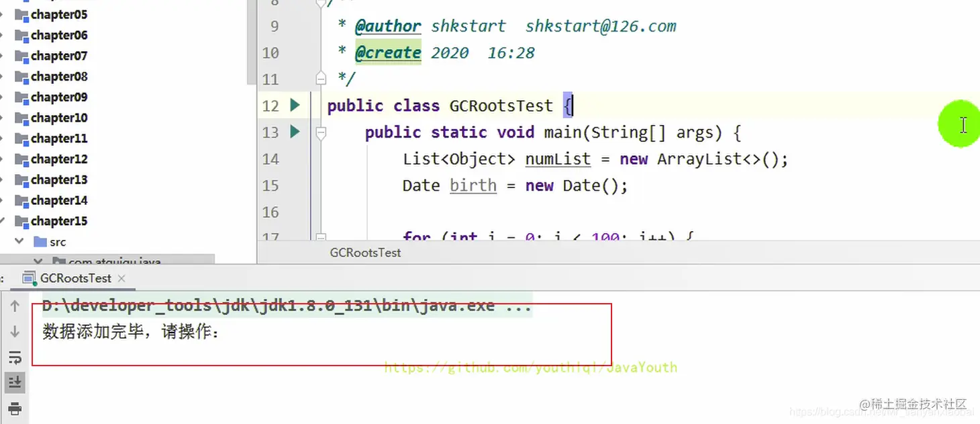Select chapter11 module folder
Screen dimensions: 980x424
point(59,138)
